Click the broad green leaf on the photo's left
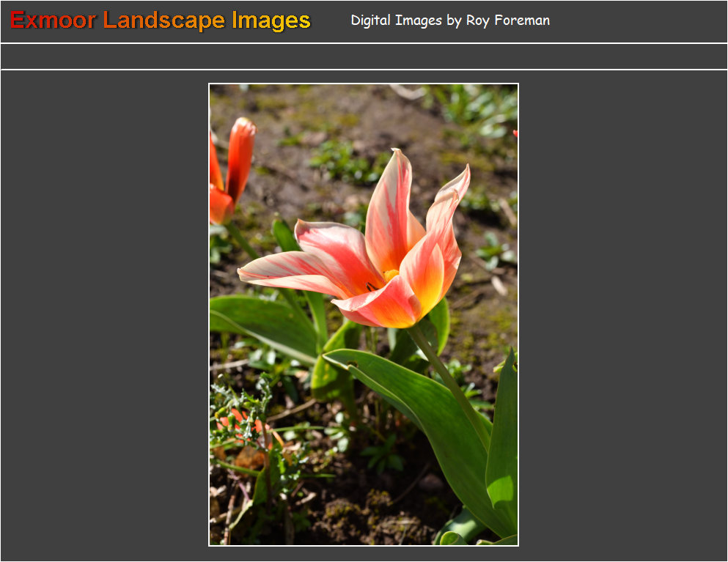This screenshot has height=562, width=728. point(264,322)
